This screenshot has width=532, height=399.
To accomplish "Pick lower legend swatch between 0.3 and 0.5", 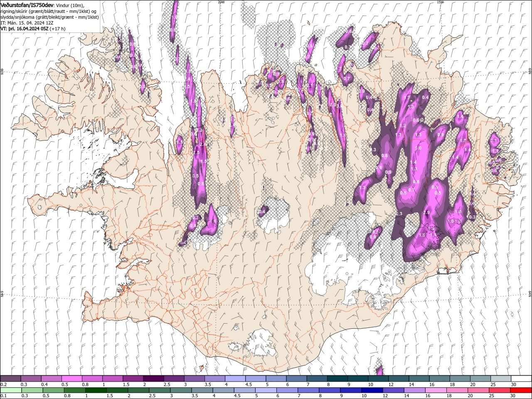I will tap(32, 390).
